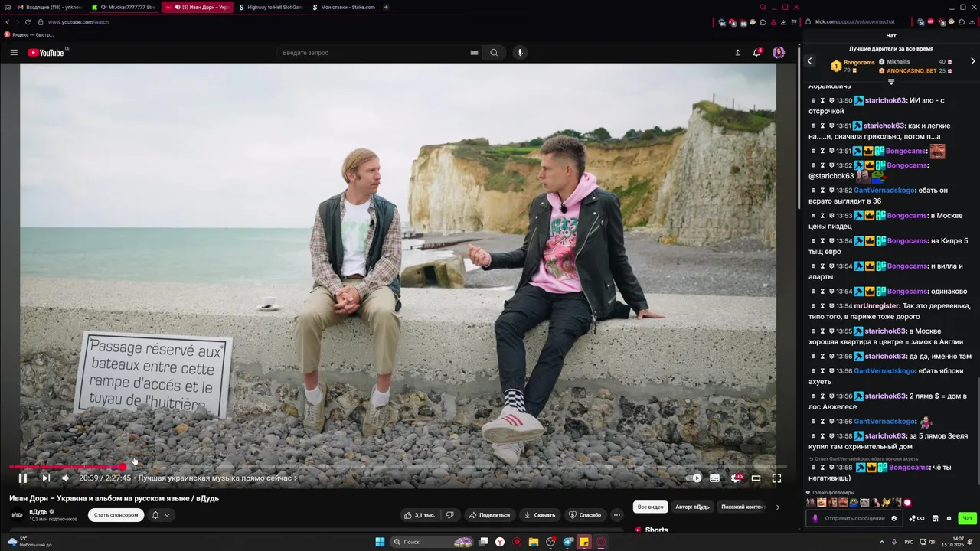This screenshot has width=980, height=551.
Task: Open File Explorer from taskbar
Action: (533, 542)
